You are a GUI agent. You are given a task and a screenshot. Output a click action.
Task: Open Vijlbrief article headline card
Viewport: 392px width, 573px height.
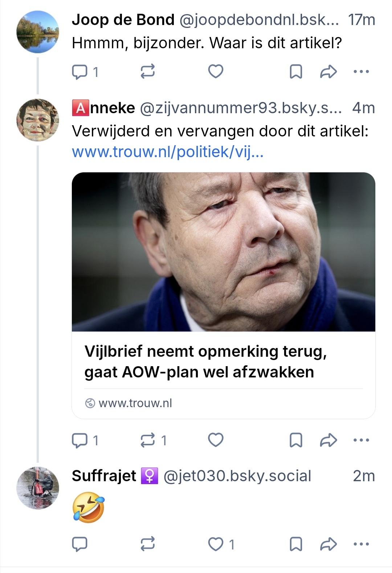click(x=205, y=362)
